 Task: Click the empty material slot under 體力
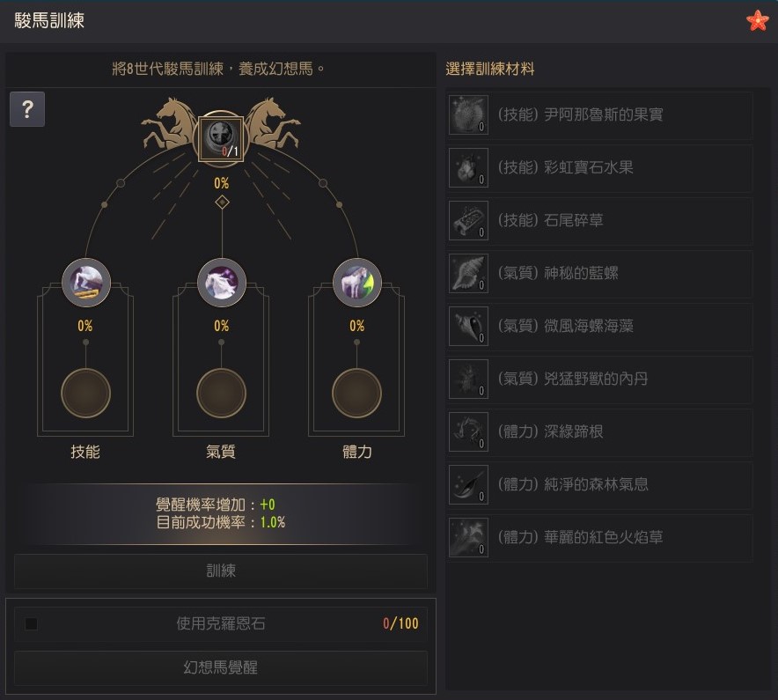(x=356, y=394)
